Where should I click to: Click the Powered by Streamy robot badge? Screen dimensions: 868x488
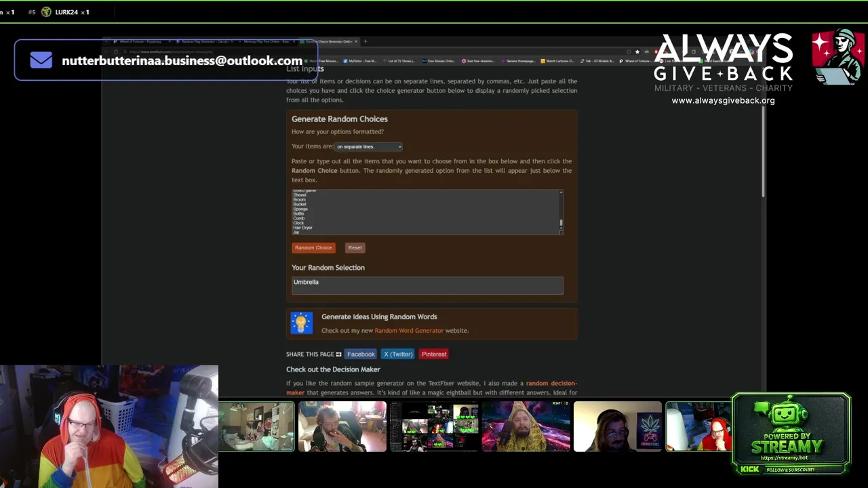click(x=791, y=434)
